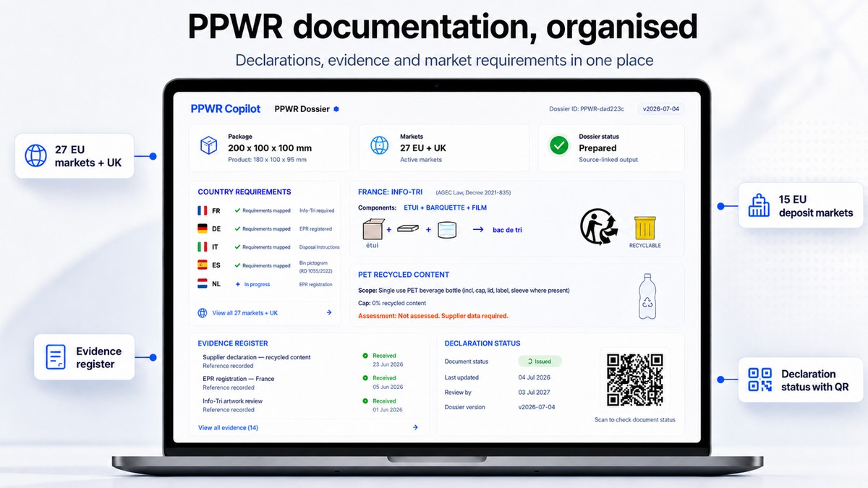
Task: Click the Triman recycling logo
Action: [600, 226]
